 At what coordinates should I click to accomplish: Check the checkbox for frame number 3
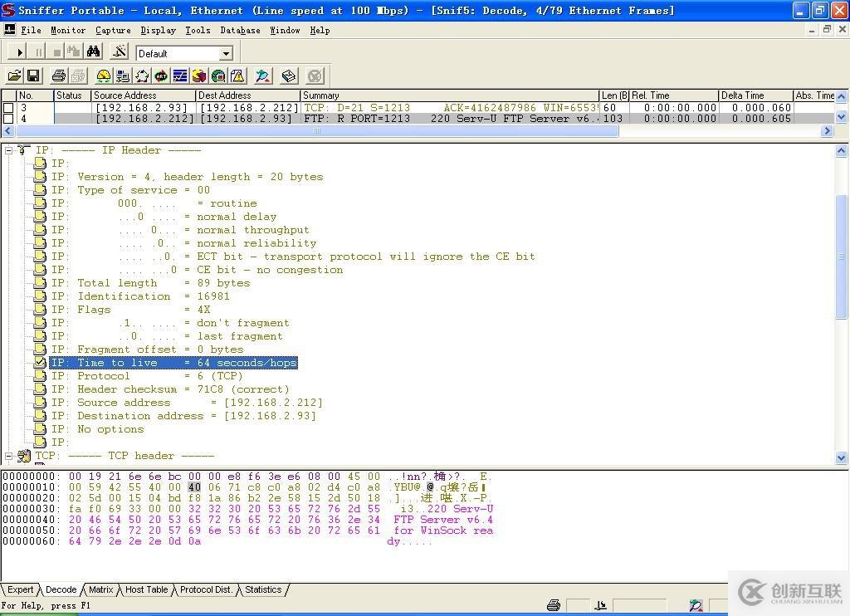[x=8, y=108]
